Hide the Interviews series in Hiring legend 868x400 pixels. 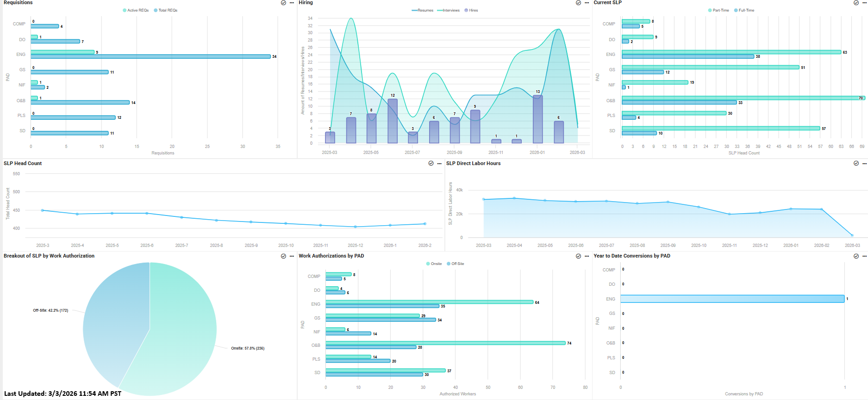point(448,10)
